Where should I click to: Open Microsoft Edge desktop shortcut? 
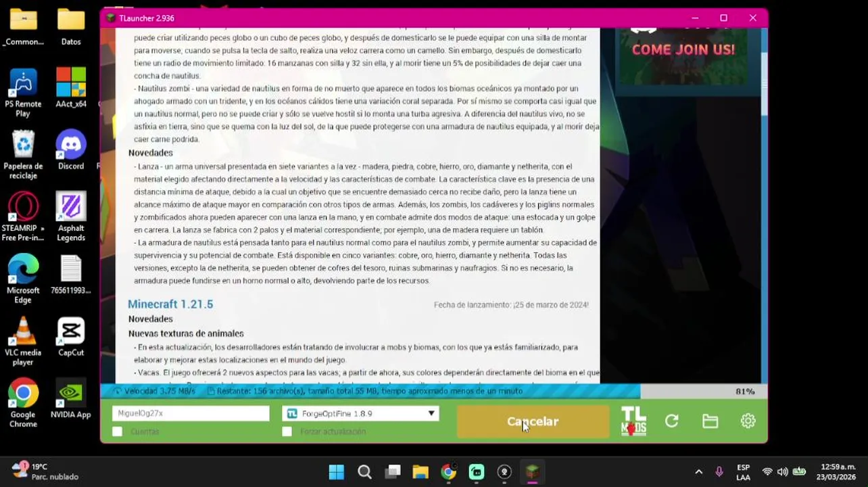[x=23, y=279]
